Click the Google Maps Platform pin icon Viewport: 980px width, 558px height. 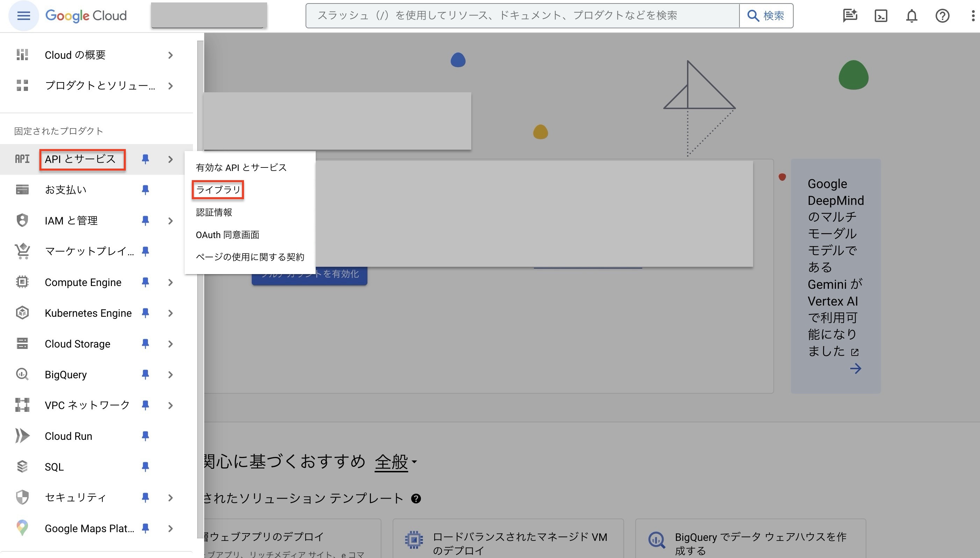click(x=22, y=528)
